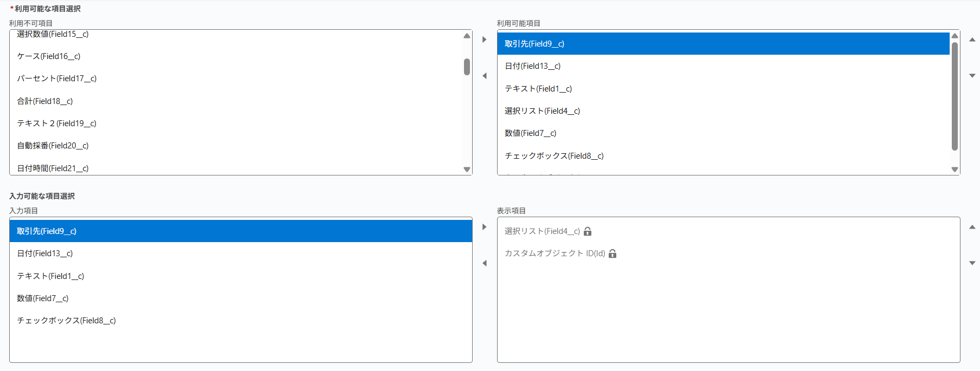The height and width of the screenshot is (371, 980).
Task: Choose チェックボックス(Field8__c) in 利用可能項目
Action: 554,156
